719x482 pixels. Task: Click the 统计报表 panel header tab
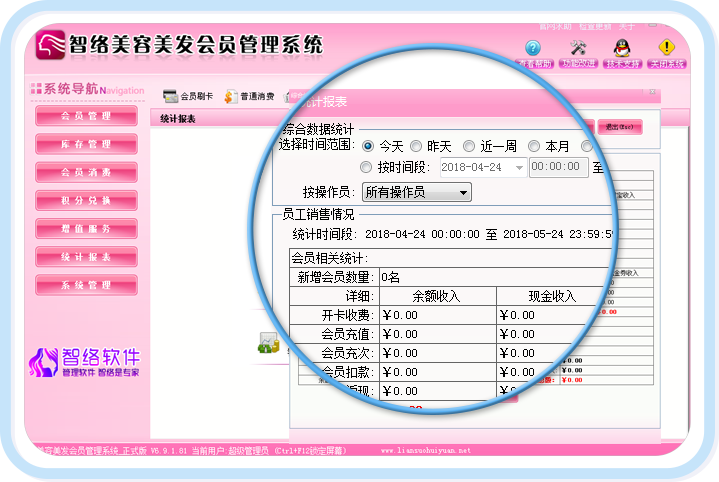tap(178, 119)
